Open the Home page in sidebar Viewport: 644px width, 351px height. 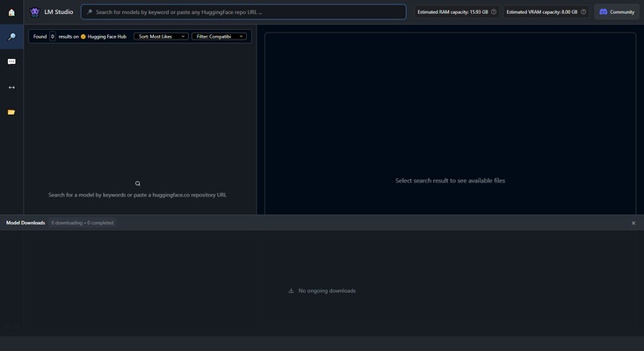pos(11,12)
